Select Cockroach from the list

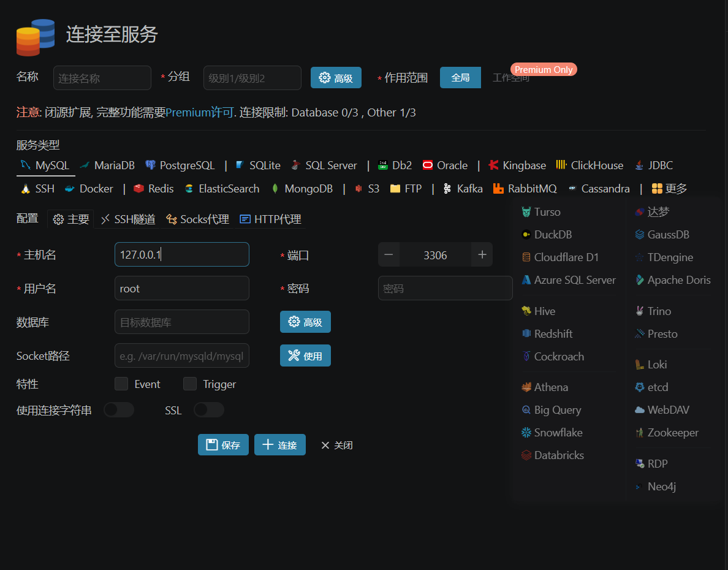point(553,357)
